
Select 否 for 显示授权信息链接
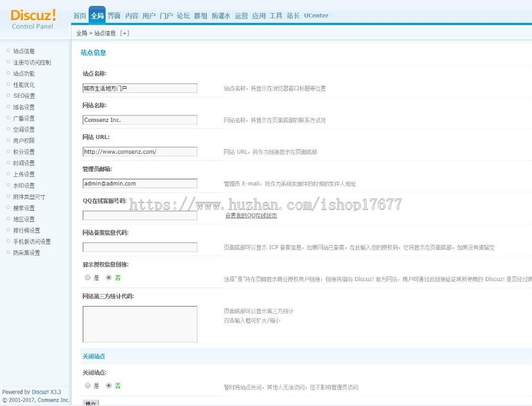click(109, 278)
